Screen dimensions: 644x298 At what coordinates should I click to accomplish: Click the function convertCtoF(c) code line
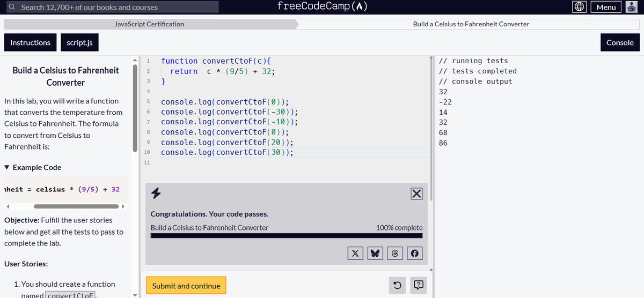[215, 61]
